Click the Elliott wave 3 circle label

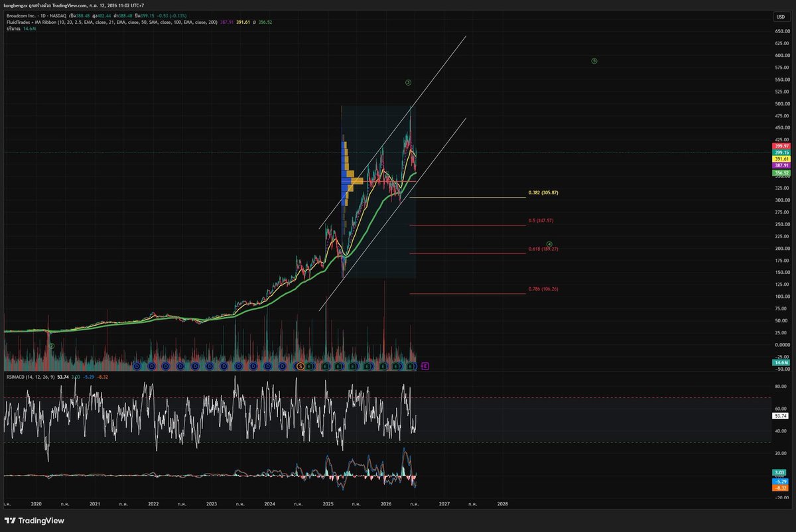[x=409, y=83]
